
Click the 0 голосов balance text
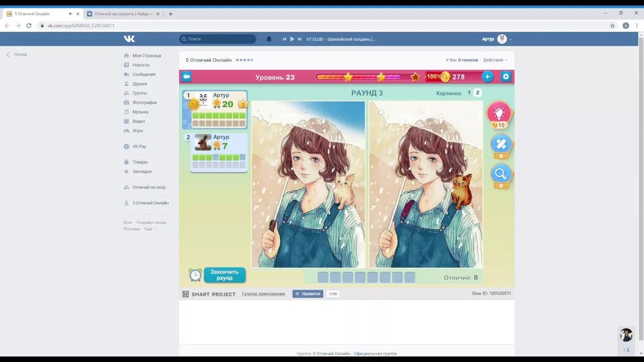coord(468,60)
